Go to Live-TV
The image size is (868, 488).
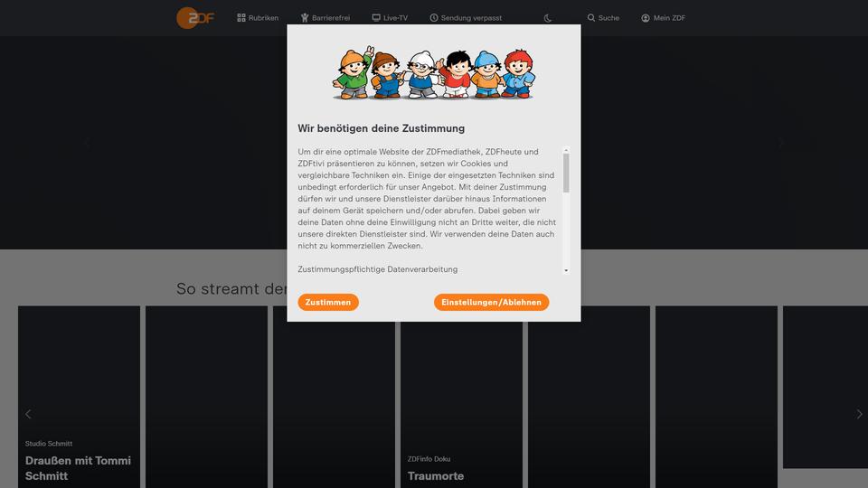click(390, 18)
